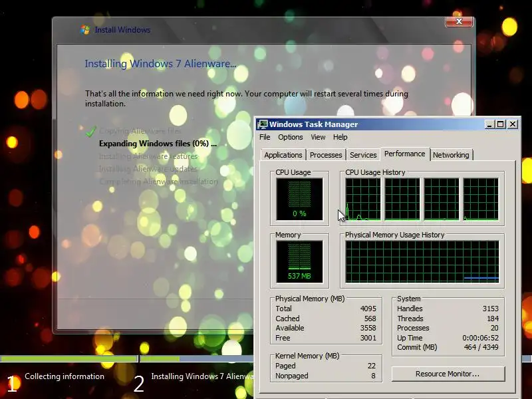Click the Physical Memory Usage History graph
Viewport: 532px width, 399px height.
coord(422,261)
